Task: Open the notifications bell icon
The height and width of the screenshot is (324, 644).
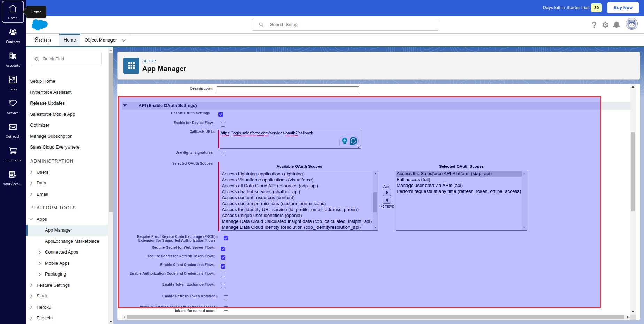Action: (x=616, y=24)
